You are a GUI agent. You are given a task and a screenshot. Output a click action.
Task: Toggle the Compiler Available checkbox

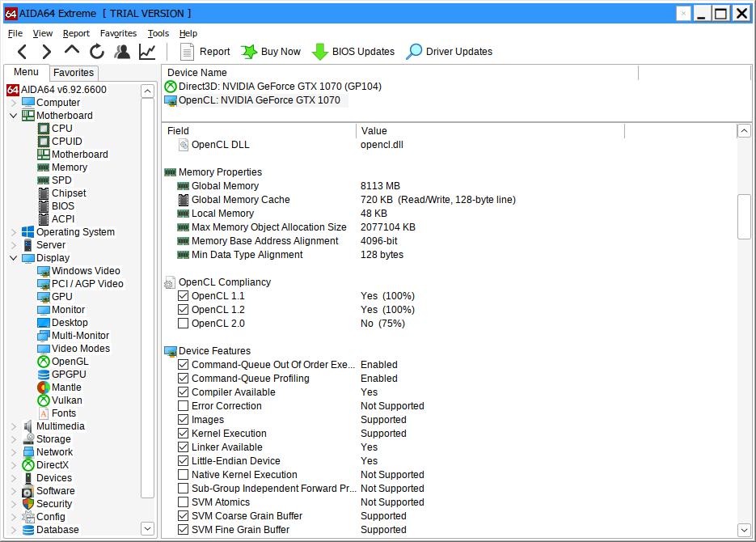184,392
